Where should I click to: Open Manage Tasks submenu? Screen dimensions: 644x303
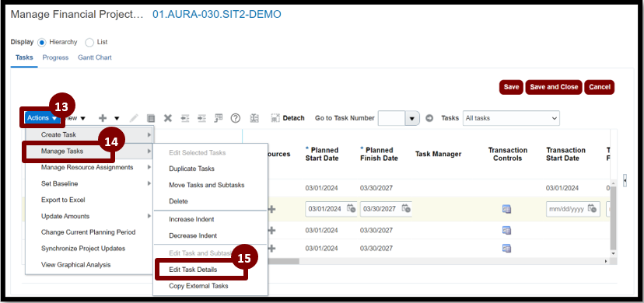coord(89,151)
